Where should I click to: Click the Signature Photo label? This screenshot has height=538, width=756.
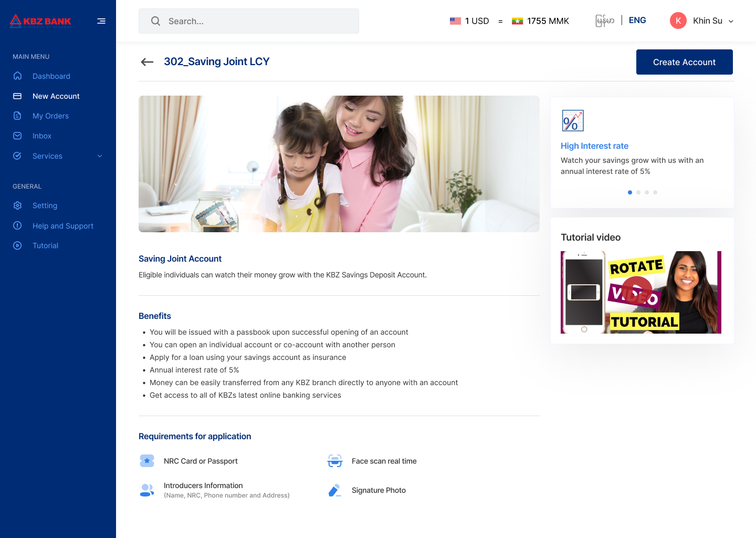coord(379,490)
